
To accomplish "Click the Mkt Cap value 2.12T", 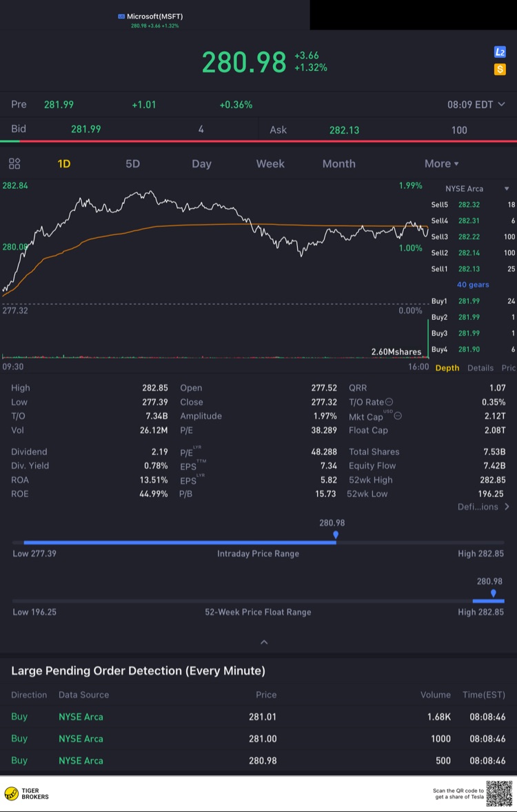I will coord(494,416).
